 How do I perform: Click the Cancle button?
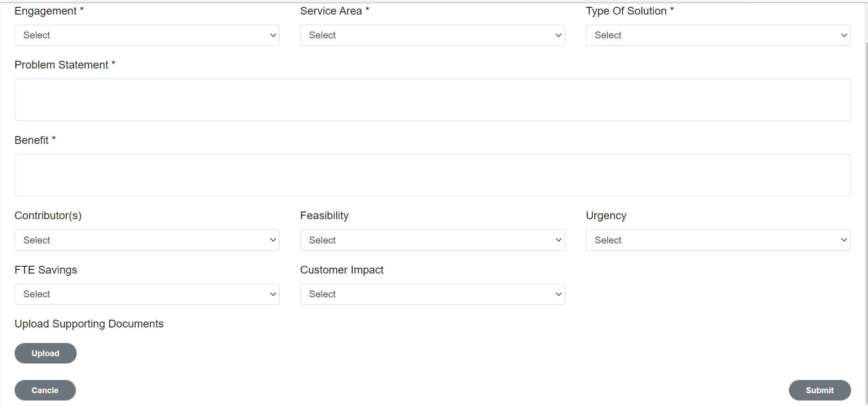(x=45, y=390)
